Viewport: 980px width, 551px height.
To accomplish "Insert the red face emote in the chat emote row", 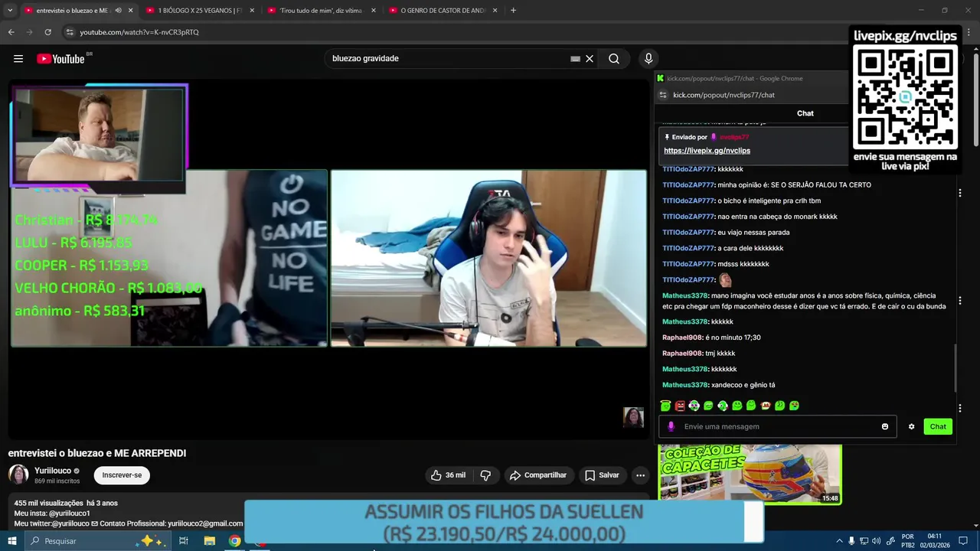I will [680, 406].
